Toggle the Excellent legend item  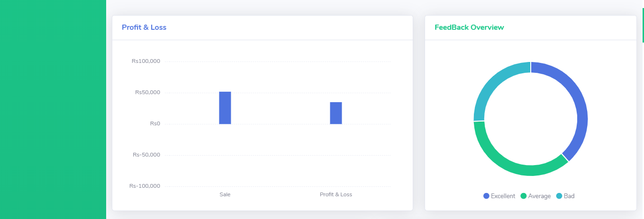point(499,196)
